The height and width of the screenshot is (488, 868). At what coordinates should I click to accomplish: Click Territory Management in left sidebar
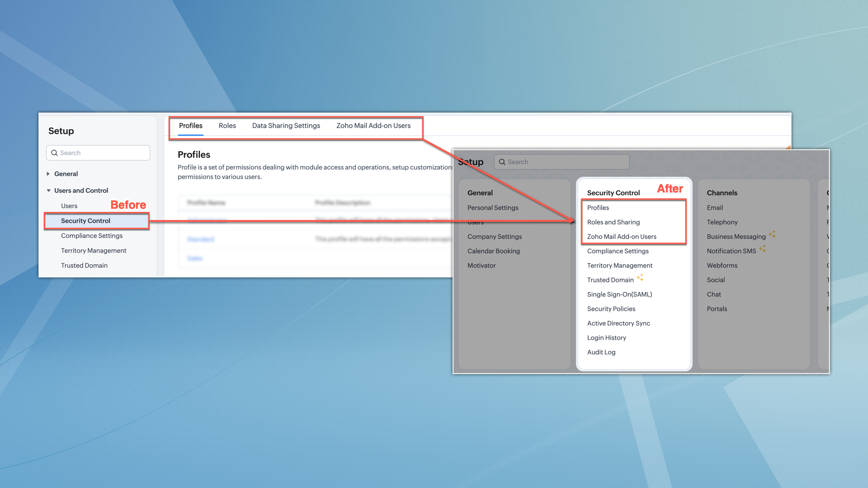coord(94,251)
